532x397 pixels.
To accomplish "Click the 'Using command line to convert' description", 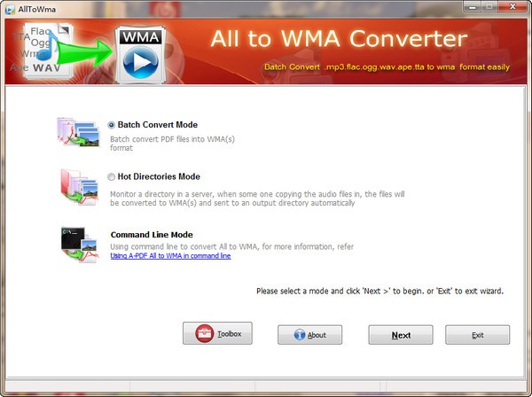I will click(x=231, y=246).
